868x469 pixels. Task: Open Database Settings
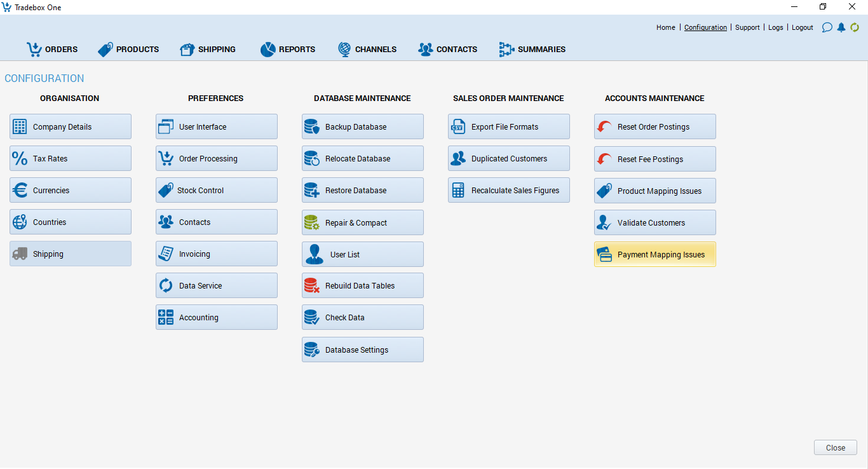click(363, 350)
